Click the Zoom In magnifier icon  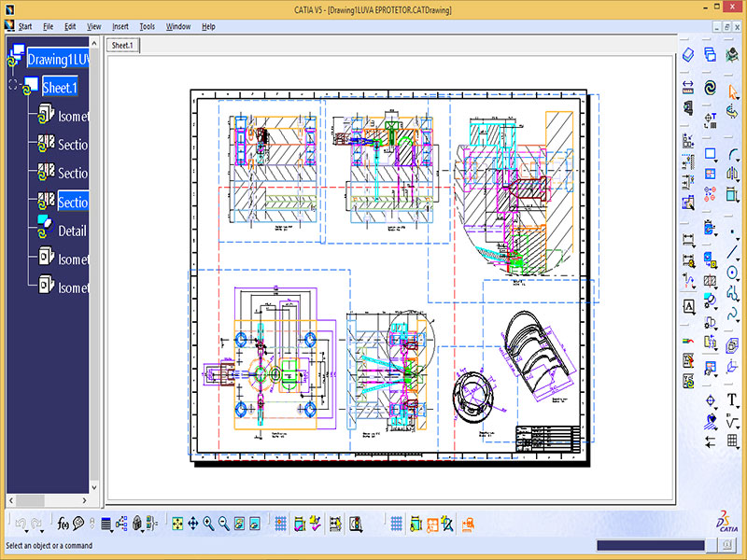tap(208, 524)
